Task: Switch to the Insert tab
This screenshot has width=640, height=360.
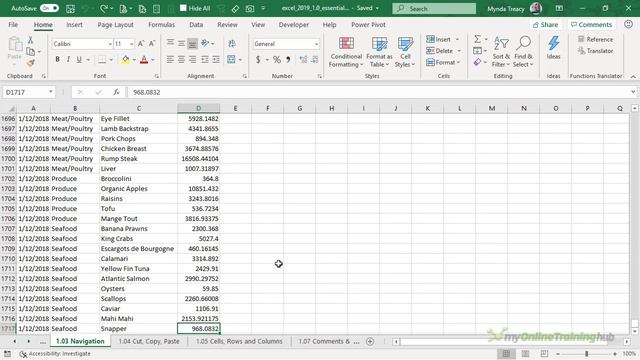Action: point(74,24)
